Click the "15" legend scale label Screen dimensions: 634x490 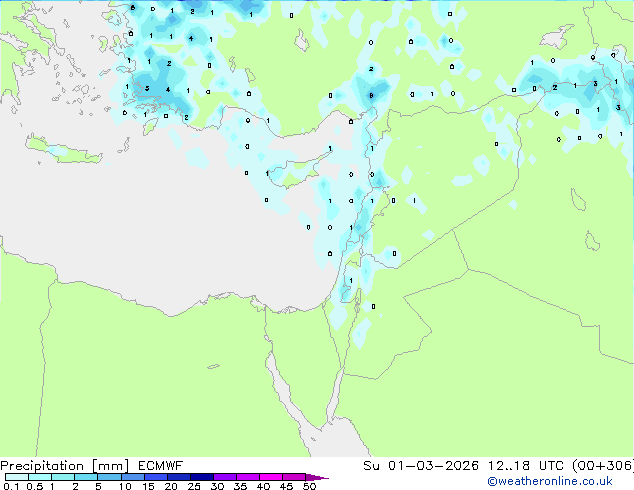point(148,486)
